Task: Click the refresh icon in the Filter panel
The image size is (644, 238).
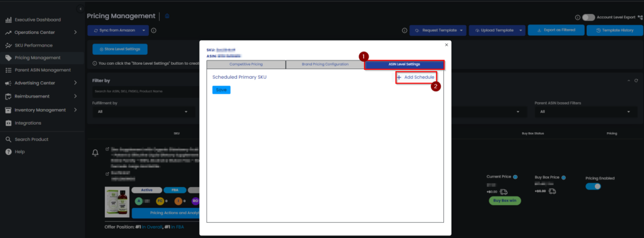Action: (x=636, y=81)
